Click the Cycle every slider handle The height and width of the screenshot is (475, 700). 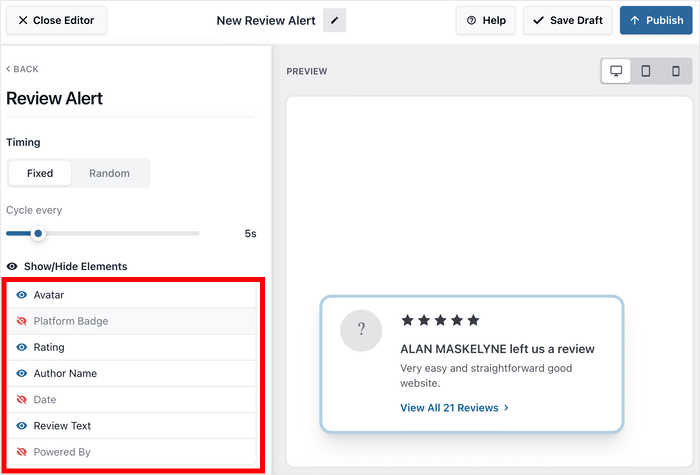pos(38,234)
